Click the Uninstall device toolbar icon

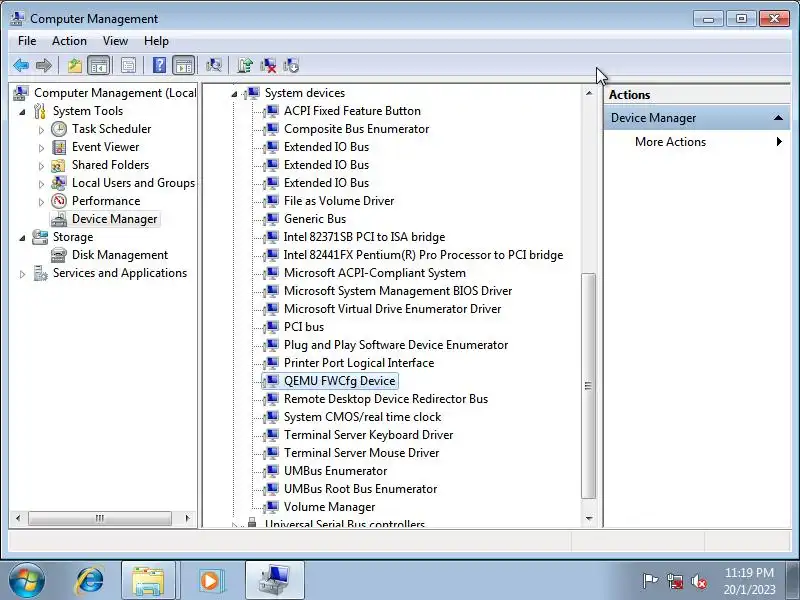click(x=268, y=65)
